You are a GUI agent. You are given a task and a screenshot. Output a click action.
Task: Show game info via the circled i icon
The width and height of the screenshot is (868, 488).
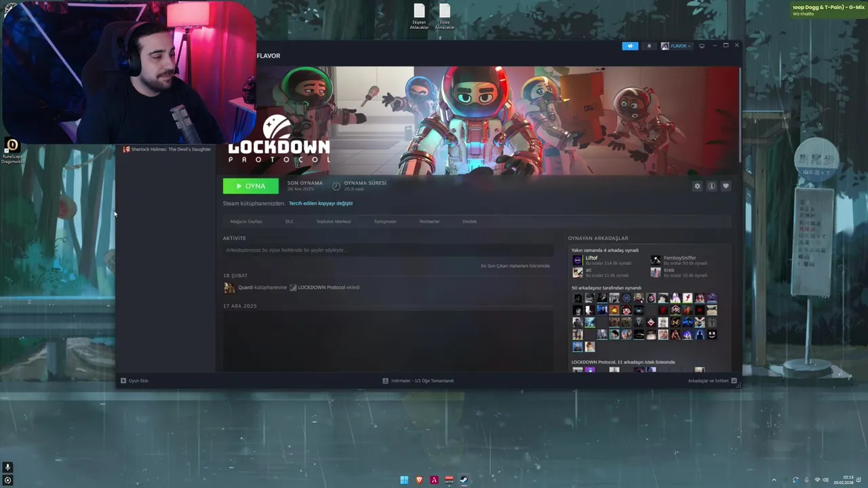tap(711, 186)
